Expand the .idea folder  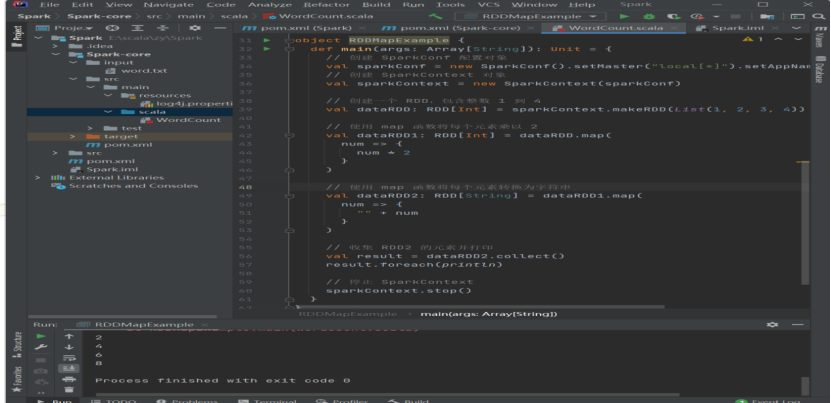(x=56, y=46)
